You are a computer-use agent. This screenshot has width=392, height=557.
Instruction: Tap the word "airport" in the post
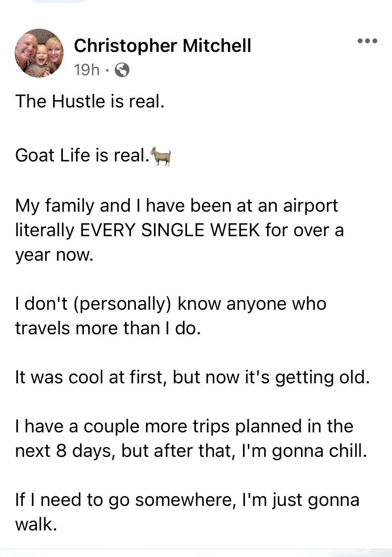311,206
